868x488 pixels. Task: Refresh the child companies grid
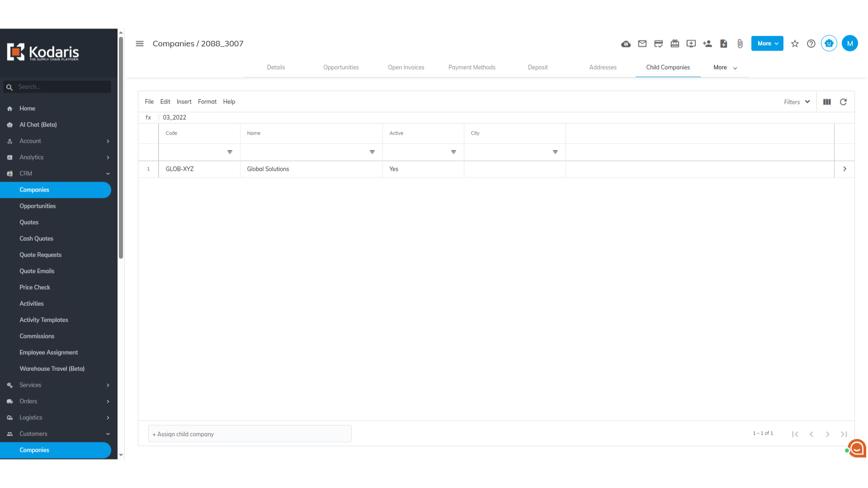[843, 102]
